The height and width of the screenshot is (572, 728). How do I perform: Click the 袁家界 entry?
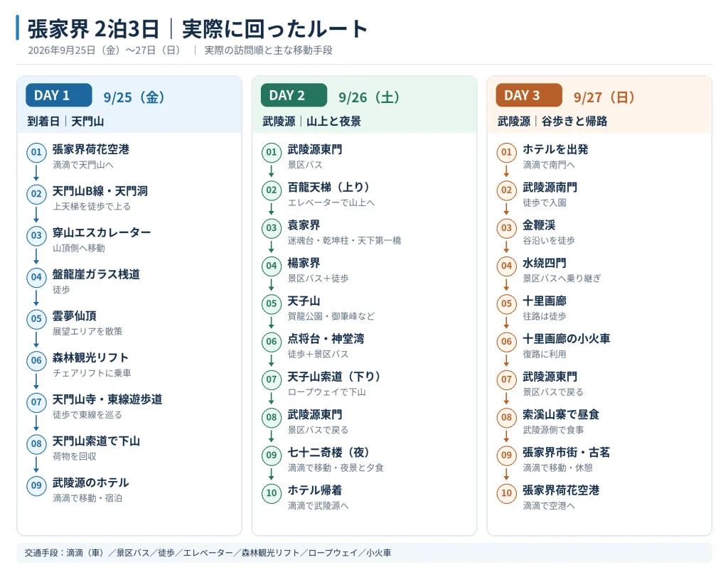click(x=304, y=225)
